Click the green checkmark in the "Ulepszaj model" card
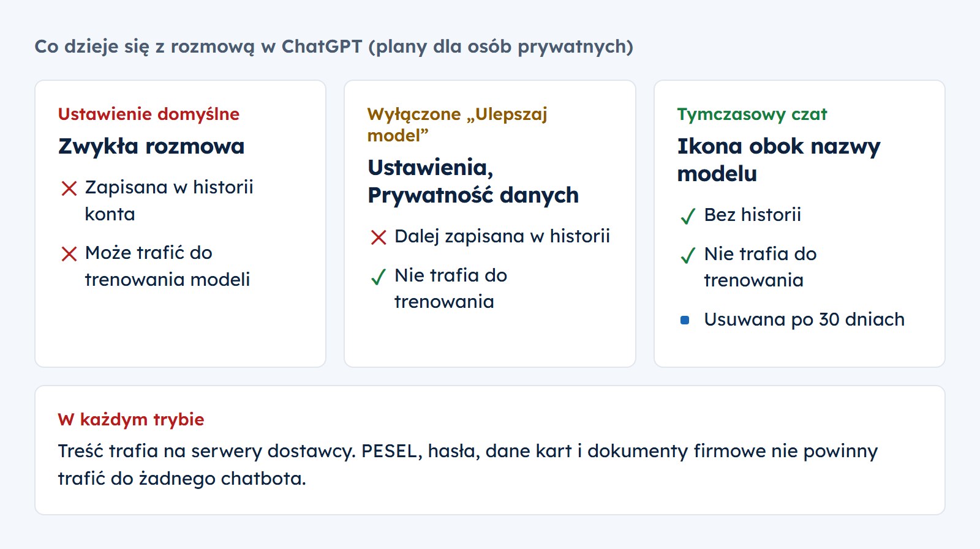 pyautogui.click(x=379, y=277)
